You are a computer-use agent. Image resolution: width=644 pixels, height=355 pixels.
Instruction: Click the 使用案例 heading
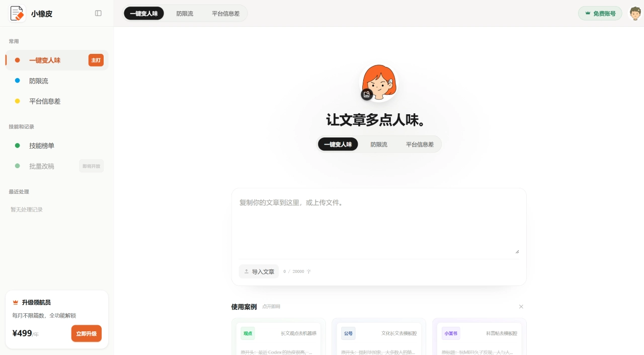tap(244, 307)
